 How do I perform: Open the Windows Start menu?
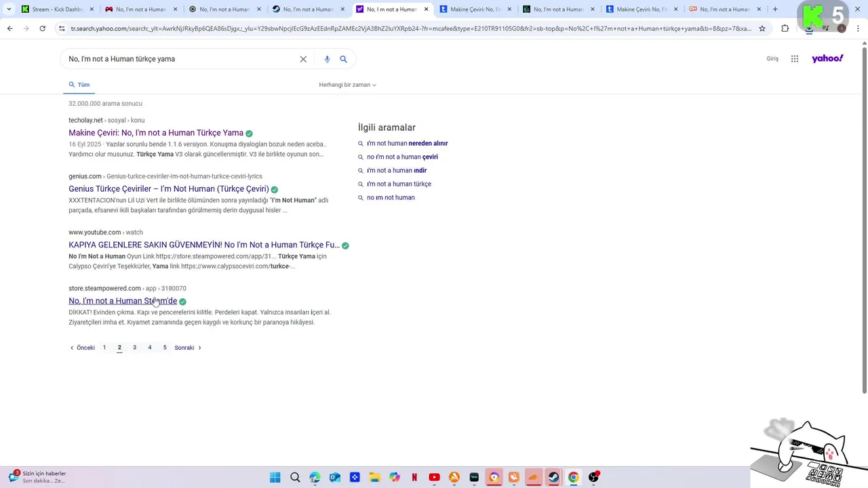pyautogui.click(x=275, y=477)
